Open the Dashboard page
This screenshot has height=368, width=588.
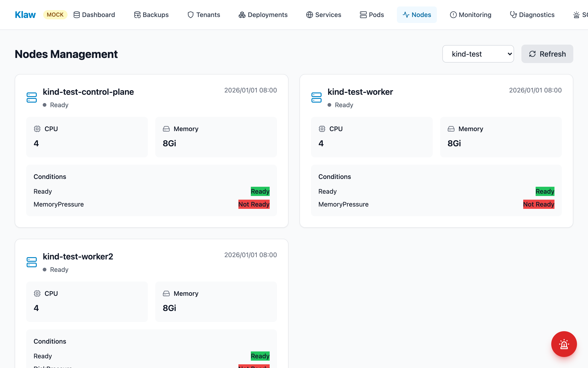click(x=94, y=15)
